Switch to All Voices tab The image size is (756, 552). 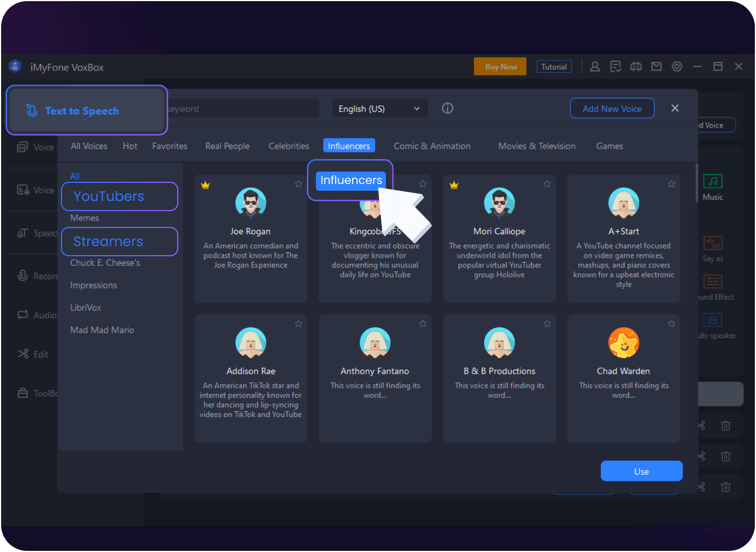click(89, 146)
